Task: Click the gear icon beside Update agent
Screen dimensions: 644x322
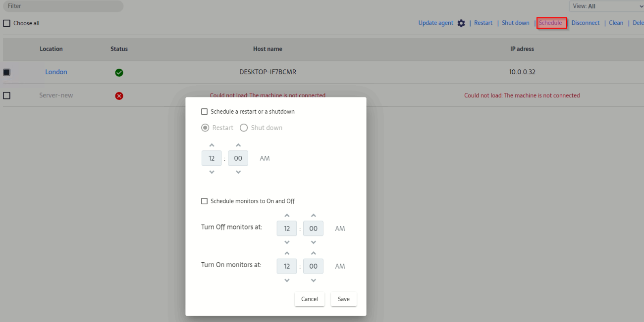Action: coord(461,23)
